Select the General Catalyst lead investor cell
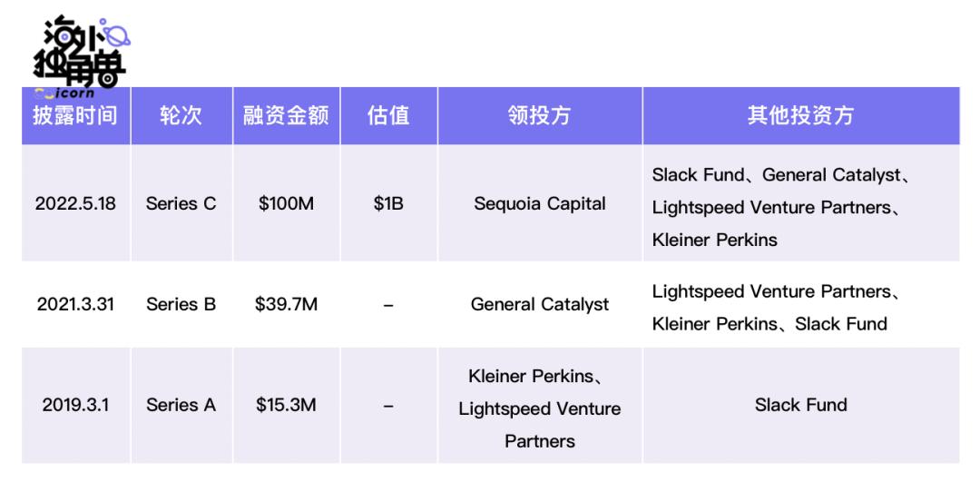The height and width of the screenshot is (492, 980). [x=540, y=305]
